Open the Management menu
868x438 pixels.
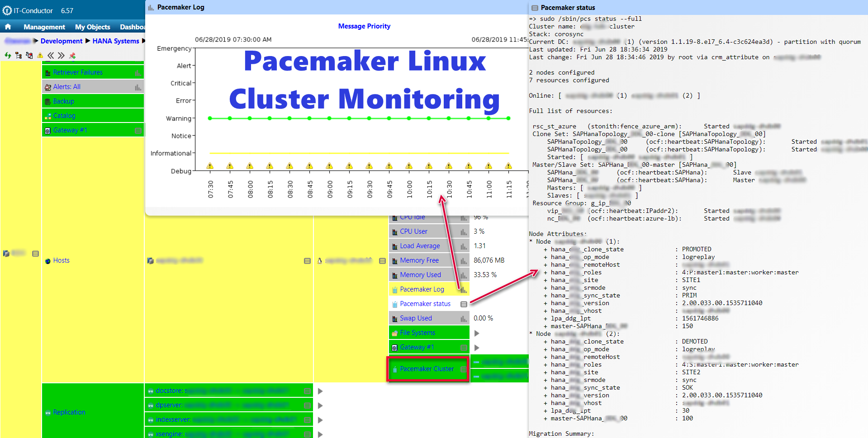point(44,27)
